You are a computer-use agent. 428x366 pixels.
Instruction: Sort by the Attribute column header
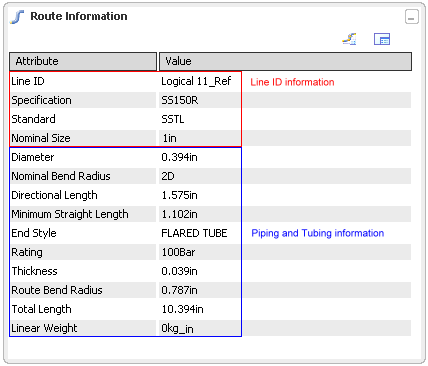point(83,61)
